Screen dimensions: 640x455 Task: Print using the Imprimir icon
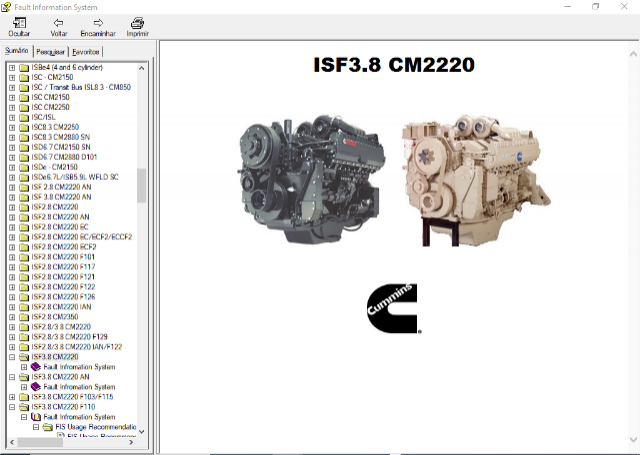coord(138,23)
